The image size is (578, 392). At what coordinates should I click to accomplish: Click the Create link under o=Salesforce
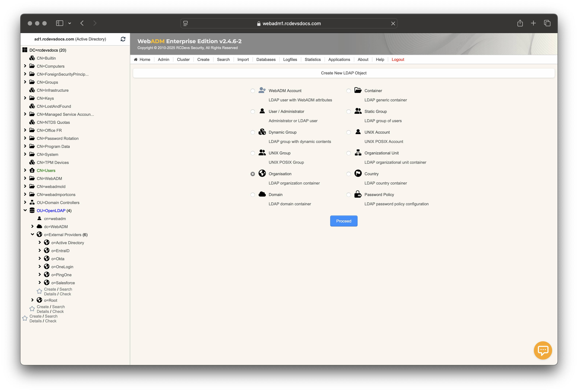[x=50, y=289]
